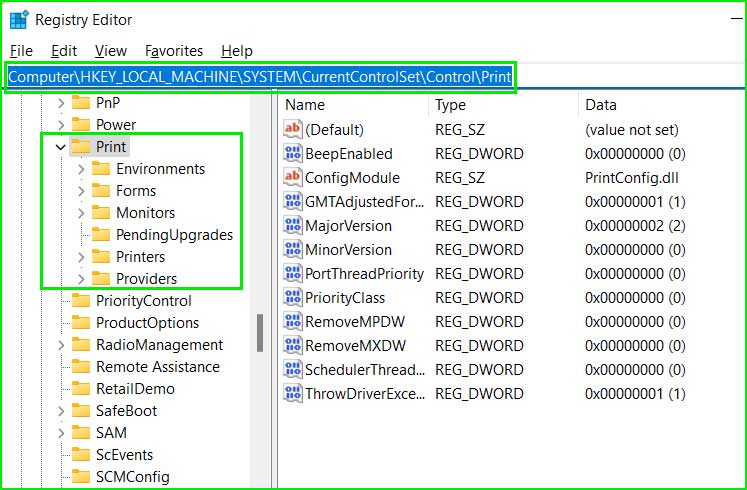Screen dimensions: 747x490
Task: Collapse the Print key
Action: coord(61,147)
